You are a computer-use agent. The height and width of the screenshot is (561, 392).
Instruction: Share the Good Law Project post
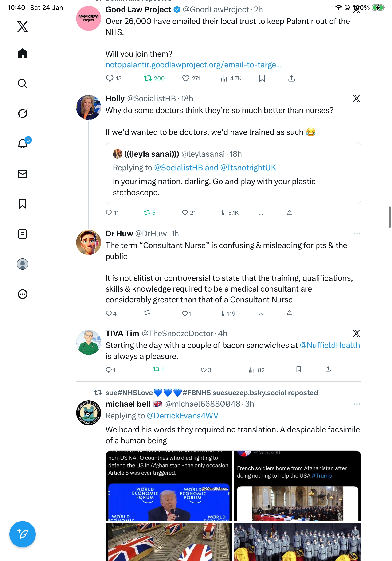coord(292,78)
